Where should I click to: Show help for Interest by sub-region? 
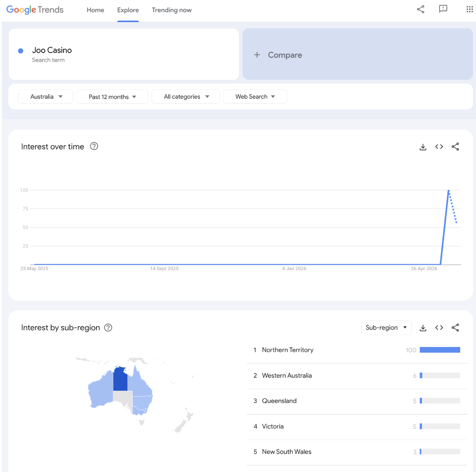(108, 328)
